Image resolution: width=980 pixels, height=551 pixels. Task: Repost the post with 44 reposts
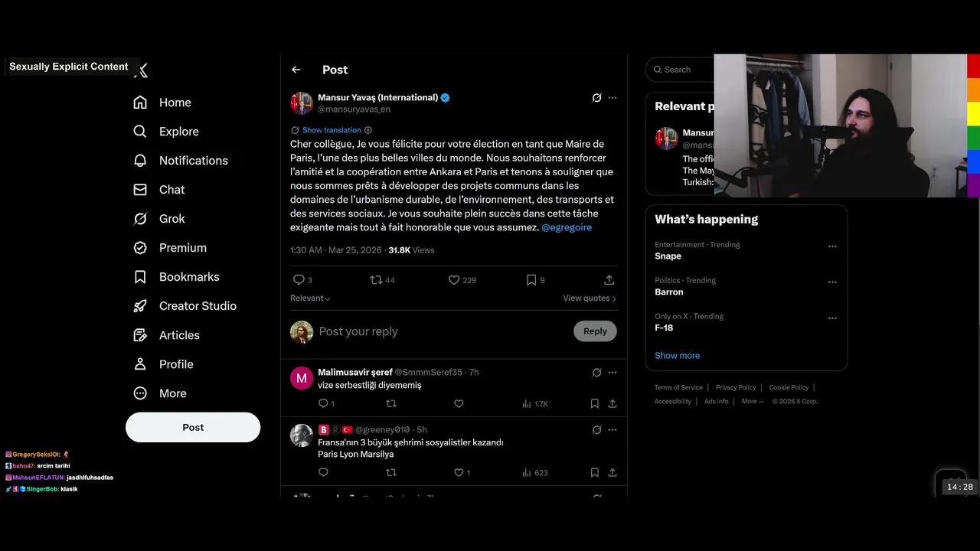(383, 280)
